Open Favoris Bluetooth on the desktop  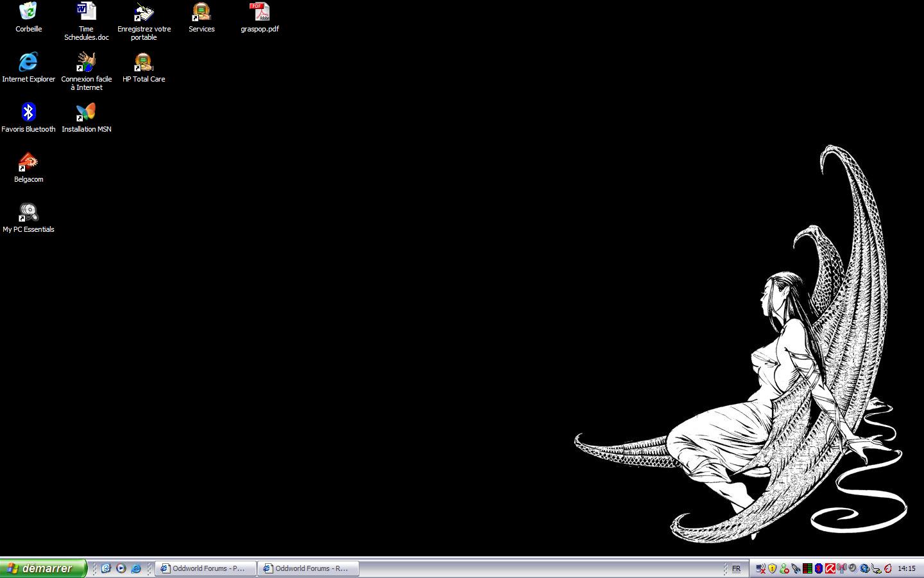point(28,112)
